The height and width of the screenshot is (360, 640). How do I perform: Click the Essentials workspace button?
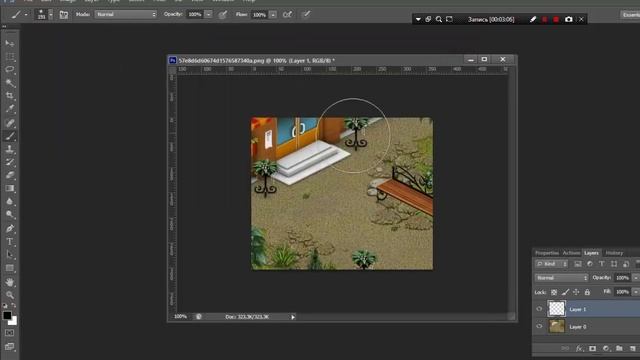630,15
